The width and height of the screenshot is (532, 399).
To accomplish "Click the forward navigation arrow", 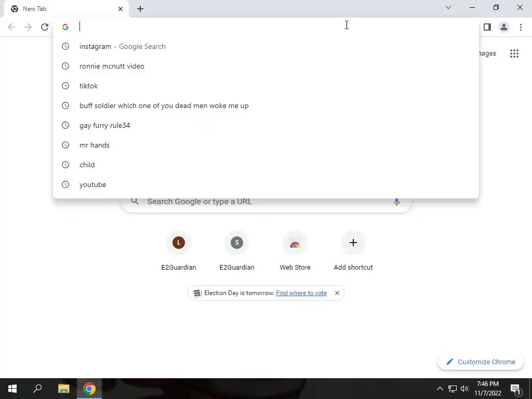I will click(x=28, y=27).
